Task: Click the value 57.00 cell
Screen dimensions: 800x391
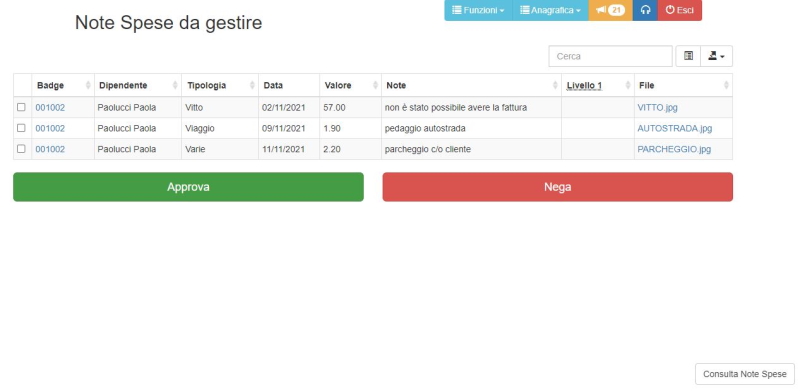Action: pos(351,108)
